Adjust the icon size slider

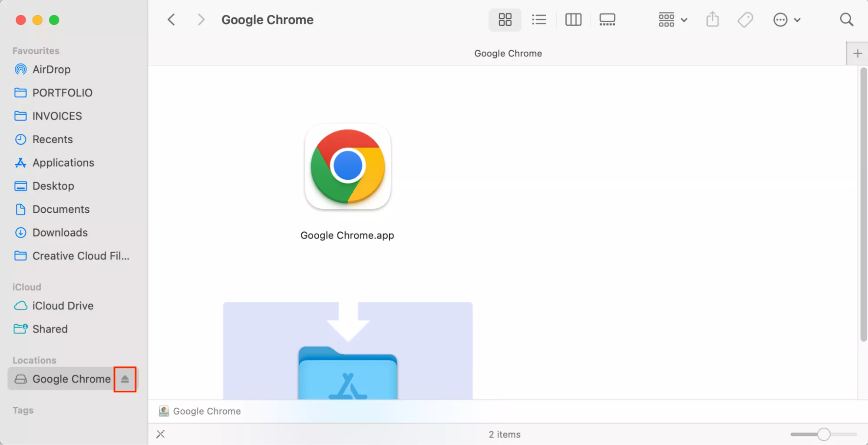pos(823,434)
